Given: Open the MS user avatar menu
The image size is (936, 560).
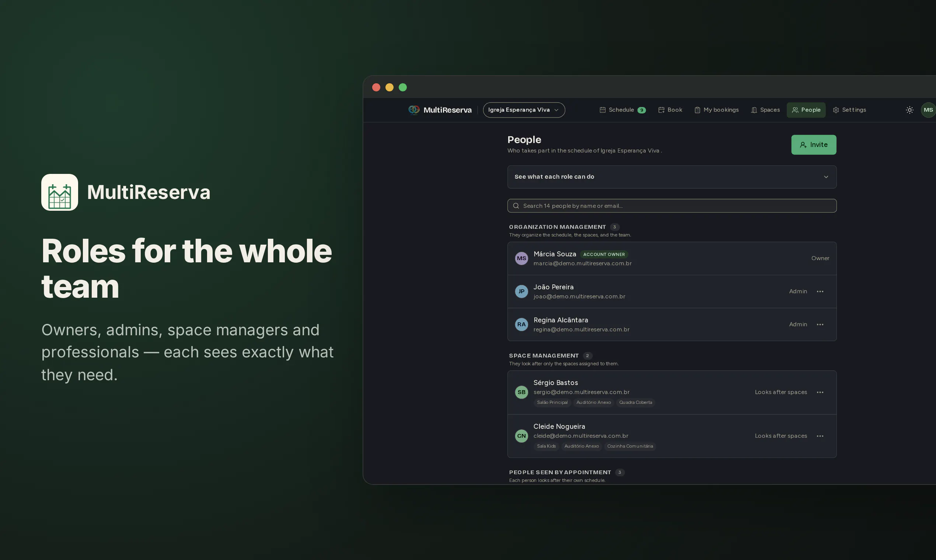Looking at the screenshot, I should coord(928,110).
